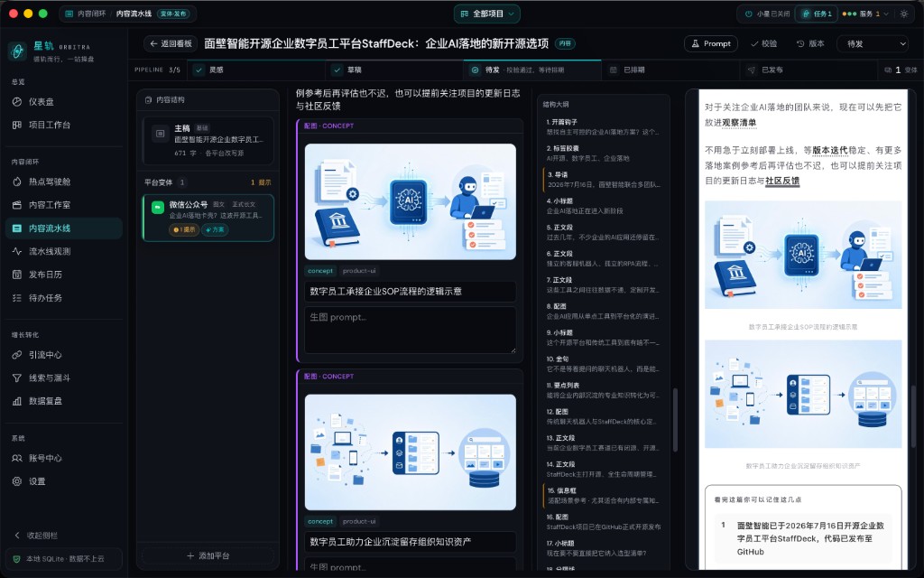Toggle product-ui tag under first image
The width and height of the screenshot is (924, 578).
pos(359,271)
